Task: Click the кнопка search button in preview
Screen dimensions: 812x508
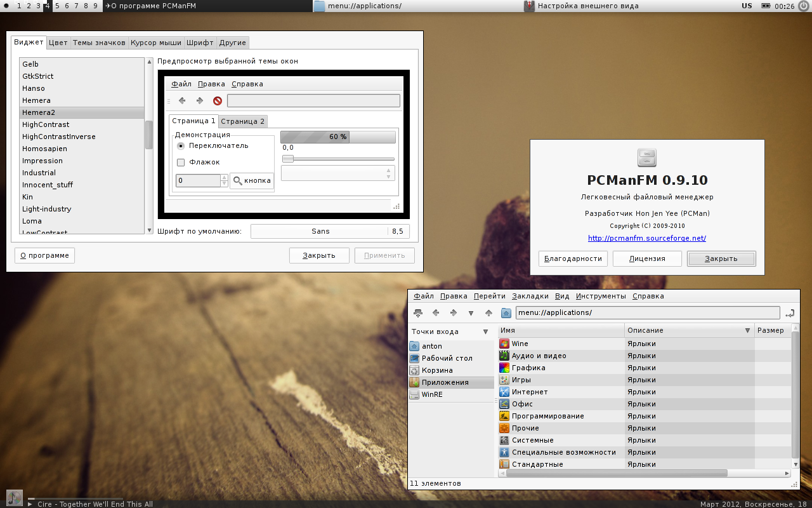Action: click(252, 180)
